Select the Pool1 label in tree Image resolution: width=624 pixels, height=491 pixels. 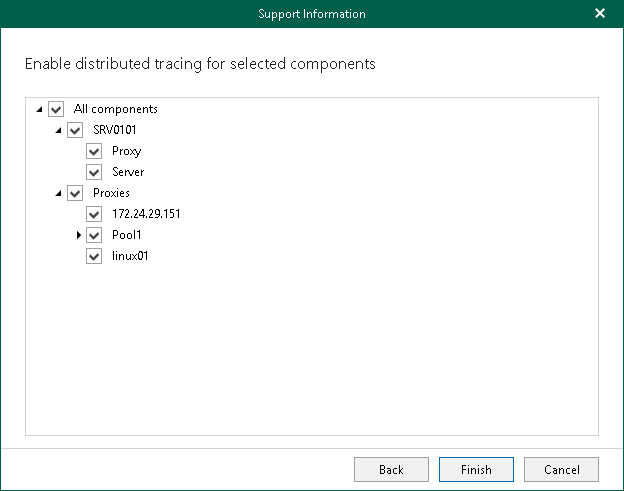pyautogui.click(x=127, y=235)
